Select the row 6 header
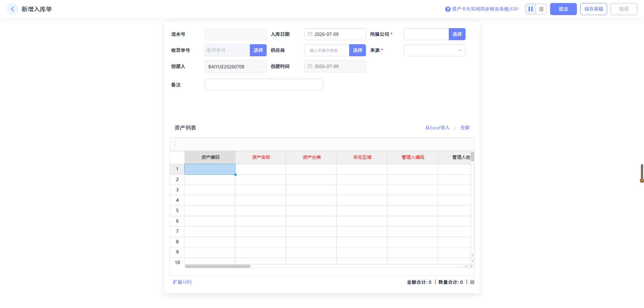The image size is (644, 308). pyautogui.click(x=177, y=221)
